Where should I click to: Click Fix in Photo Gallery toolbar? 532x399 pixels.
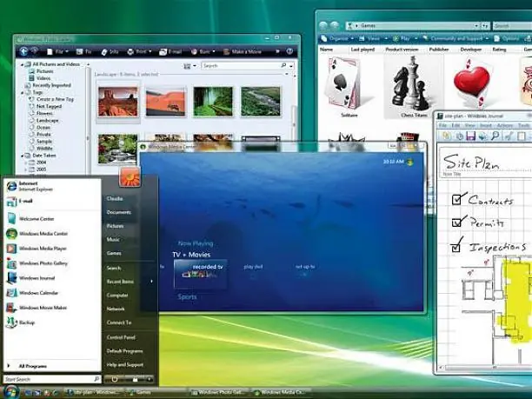click(83, 51)
